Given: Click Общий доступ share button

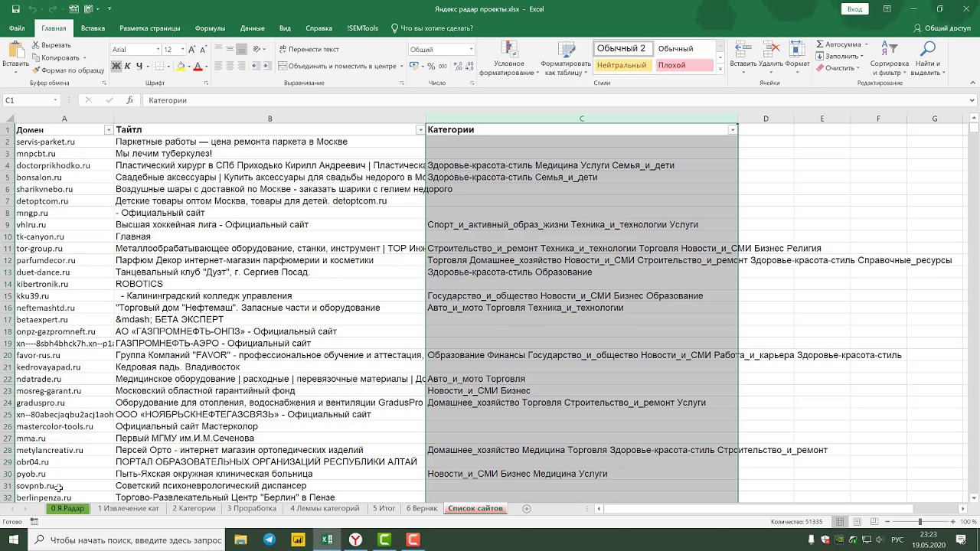Looking at the screenshot, I should [x=942, y=28].
